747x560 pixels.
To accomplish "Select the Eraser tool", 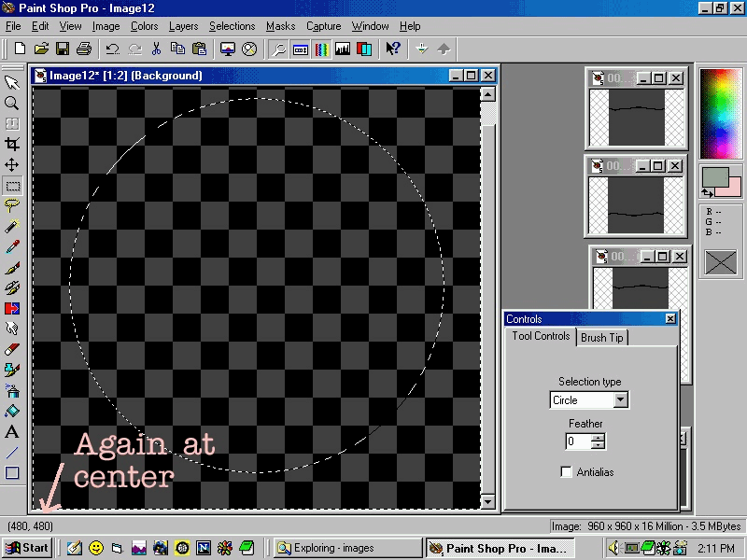I will point(12,349).
